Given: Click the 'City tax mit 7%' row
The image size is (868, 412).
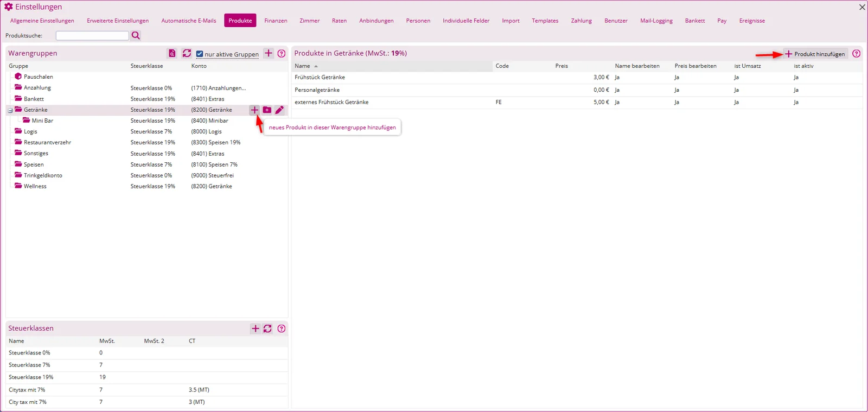Looking at the screenshot, I should (146, 402).
